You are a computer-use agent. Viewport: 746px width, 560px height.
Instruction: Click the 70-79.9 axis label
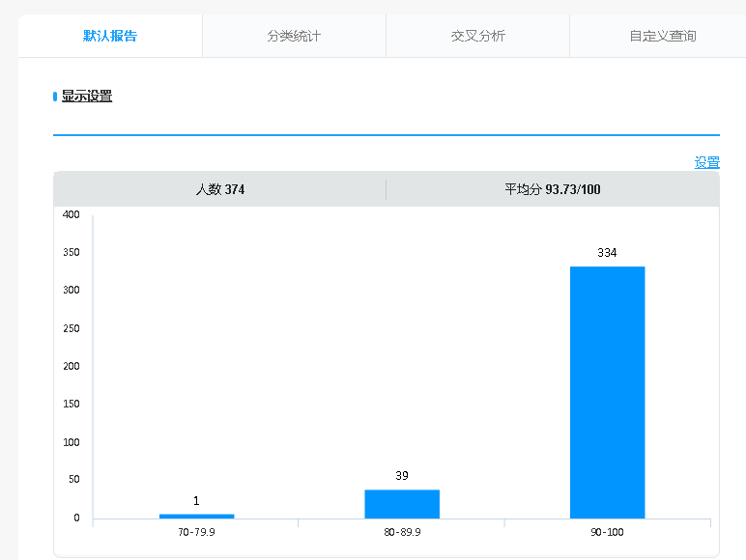pos(196,532)
